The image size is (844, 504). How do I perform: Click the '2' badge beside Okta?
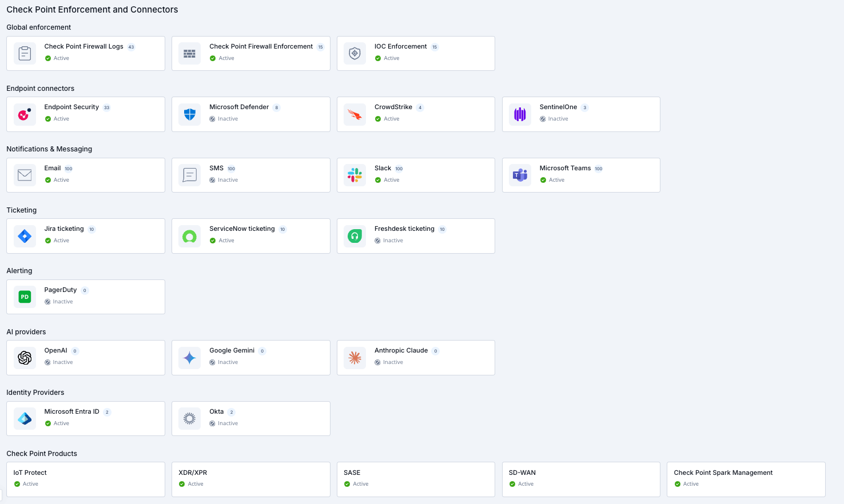click(x=232, y=412)
